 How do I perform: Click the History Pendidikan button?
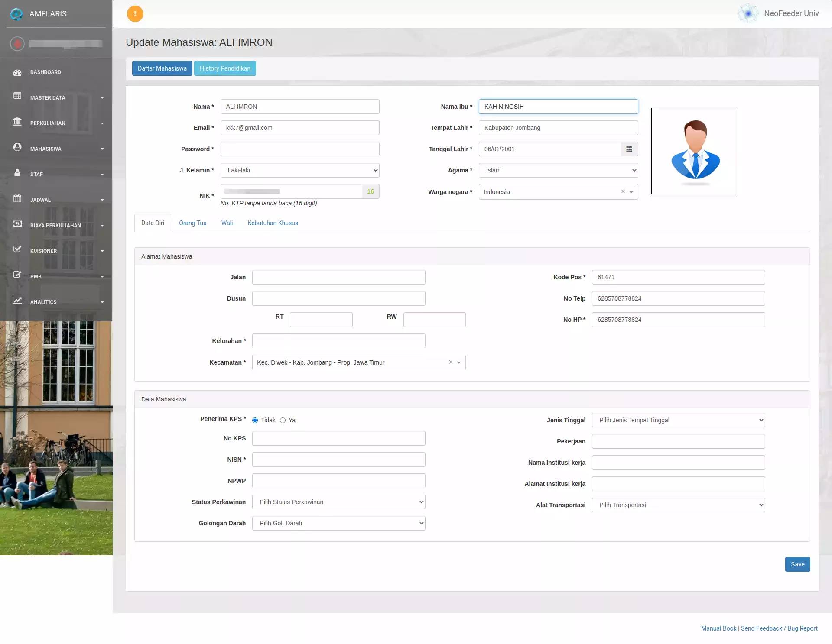pos(225,68)
